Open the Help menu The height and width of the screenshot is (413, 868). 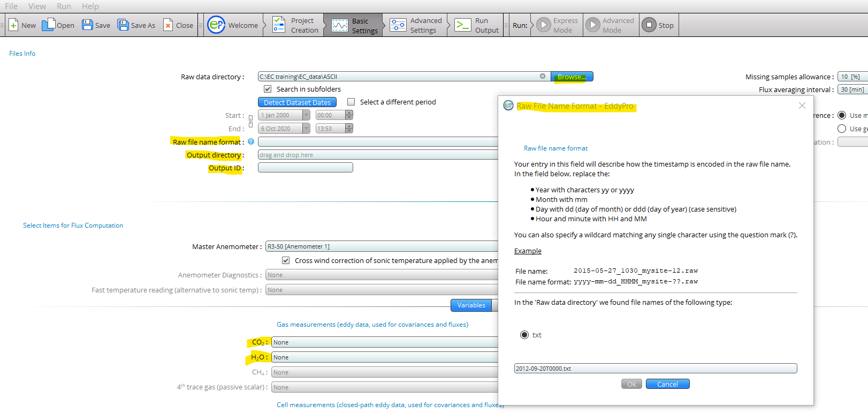pos(90,6)
